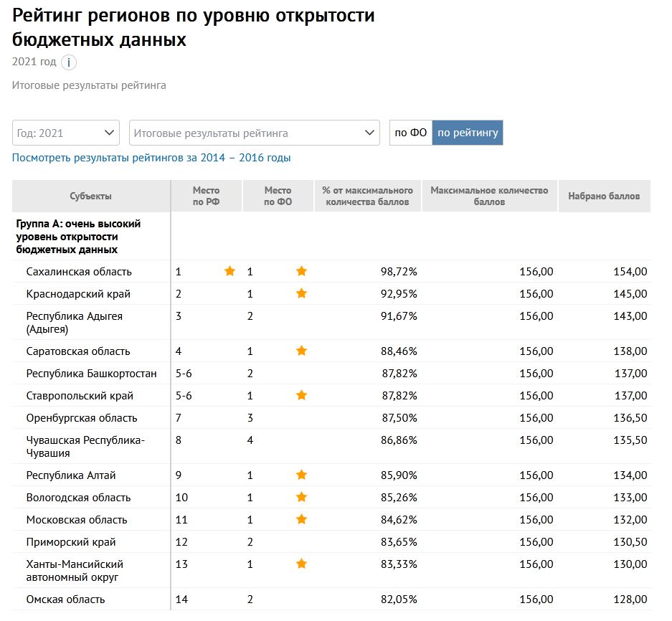Screen dimensions: 672x621
Task: Click the star in Ханты-Мансийский автономный округ row
Action: tap(301, 564)
